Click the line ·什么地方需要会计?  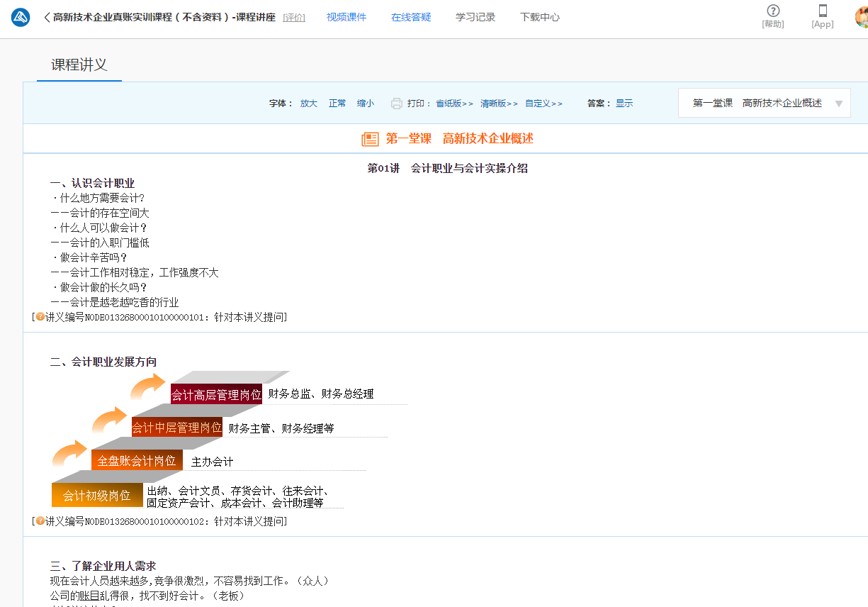(x=98, y=199)
